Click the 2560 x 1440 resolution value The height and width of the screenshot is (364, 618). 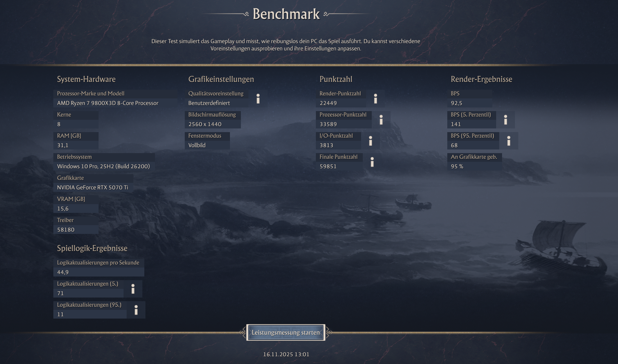[205, 124]
